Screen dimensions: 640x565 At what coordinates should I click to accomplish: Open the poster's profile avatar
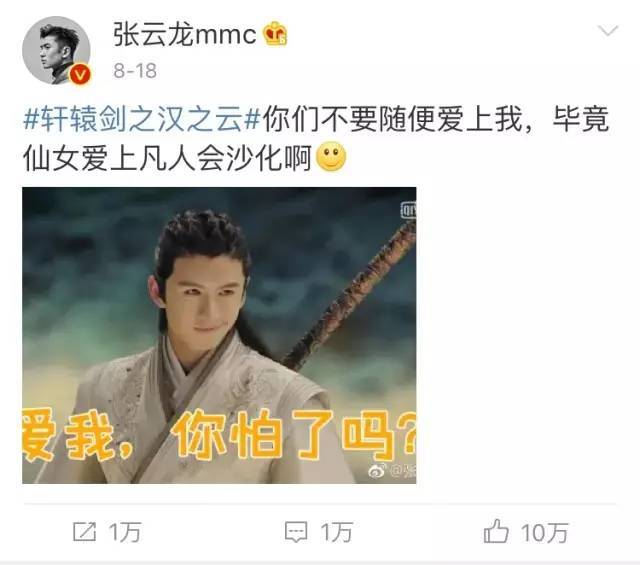[56, 51]
